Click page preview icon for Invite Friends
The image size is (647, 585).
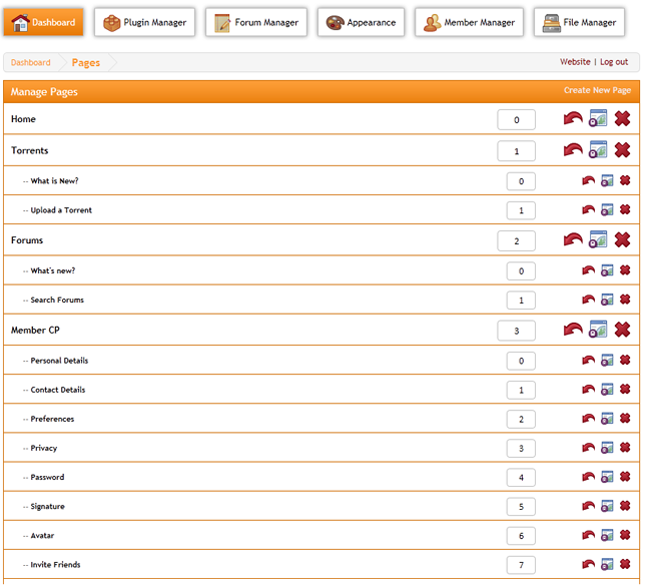pos(607,564)
